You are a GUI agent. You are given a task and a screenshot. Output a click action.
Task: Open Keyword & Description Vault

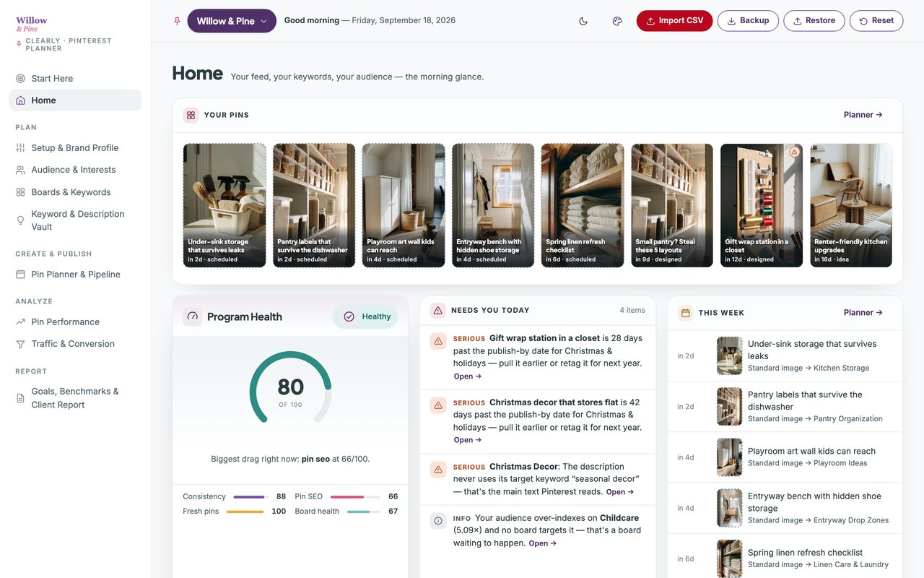tap(75, 220)
